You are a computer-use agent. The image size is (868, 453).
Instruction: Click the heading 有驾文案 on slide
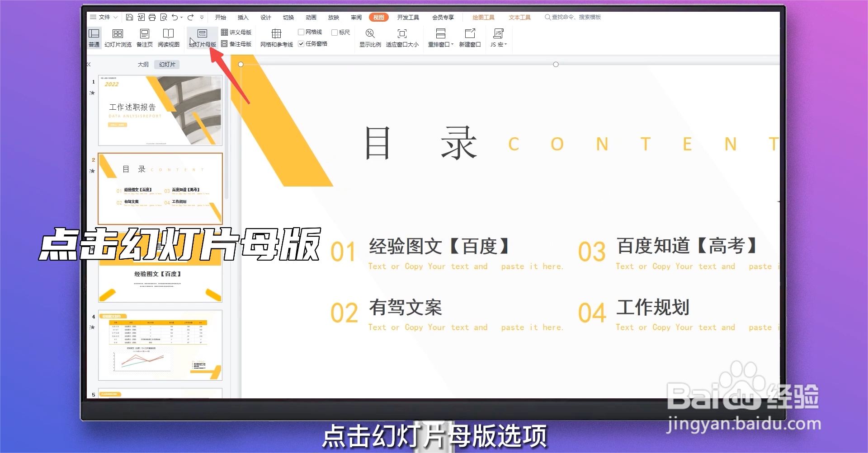pyautogui.click(x=406, y=308)
